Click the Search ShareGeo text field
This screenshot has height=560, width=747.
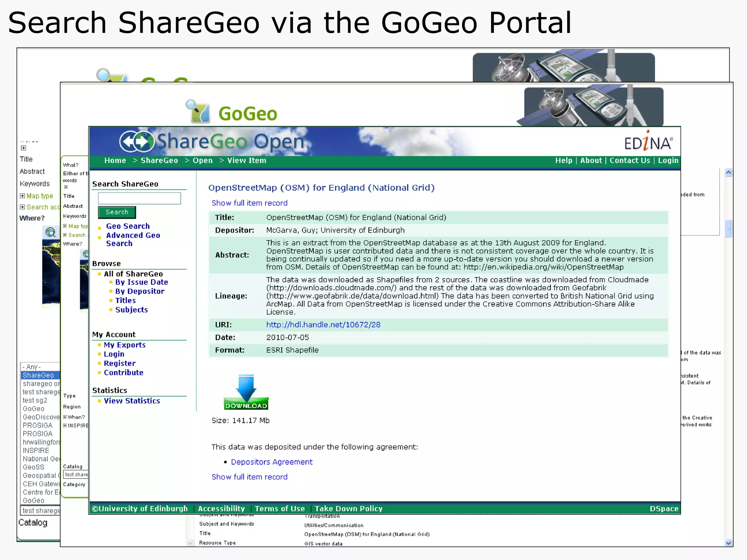point(139,198)
